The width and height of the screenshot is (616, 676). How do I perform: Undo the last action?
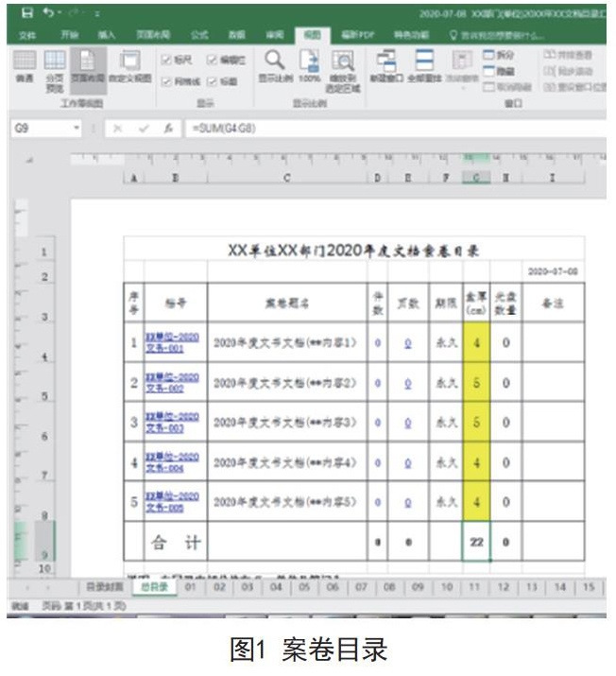coord(48,13)
